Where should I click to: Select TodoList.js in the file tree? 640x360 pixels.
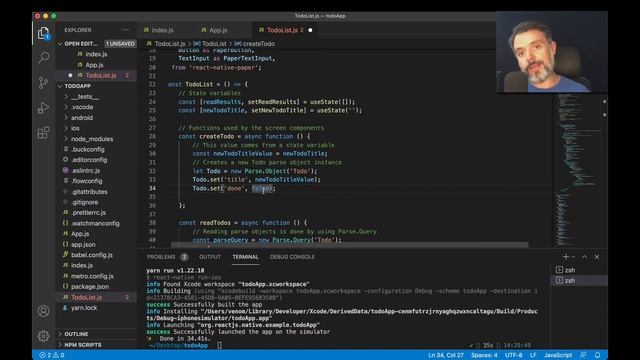(x=96, y=297)
